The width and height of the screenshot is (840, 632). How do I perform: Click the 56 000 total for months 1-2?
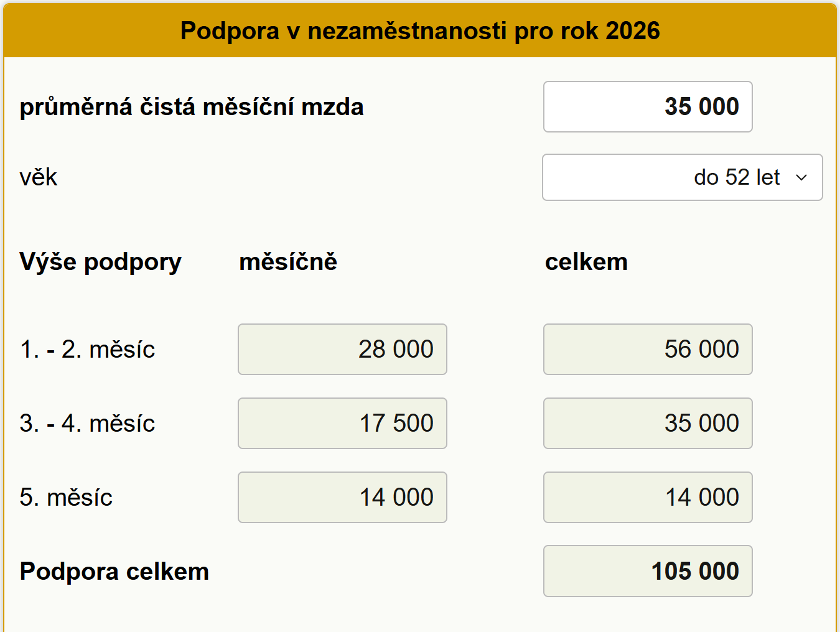click(647, 349)
